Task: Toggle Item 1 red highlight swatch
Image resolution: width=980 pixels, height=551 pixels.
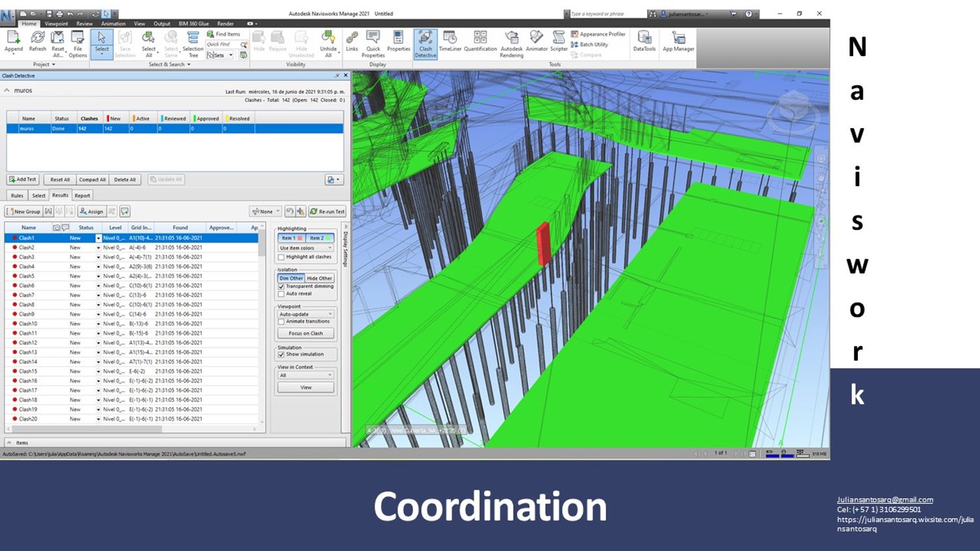Action: (292, 238)
